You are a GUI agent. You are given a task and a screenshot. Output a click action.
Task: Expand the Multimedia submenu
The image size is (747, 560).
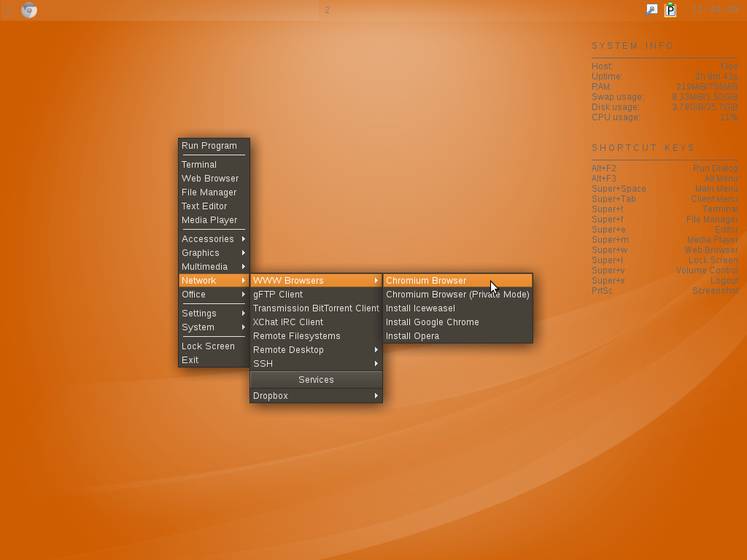pyautogui.click(x=214, y=266)
